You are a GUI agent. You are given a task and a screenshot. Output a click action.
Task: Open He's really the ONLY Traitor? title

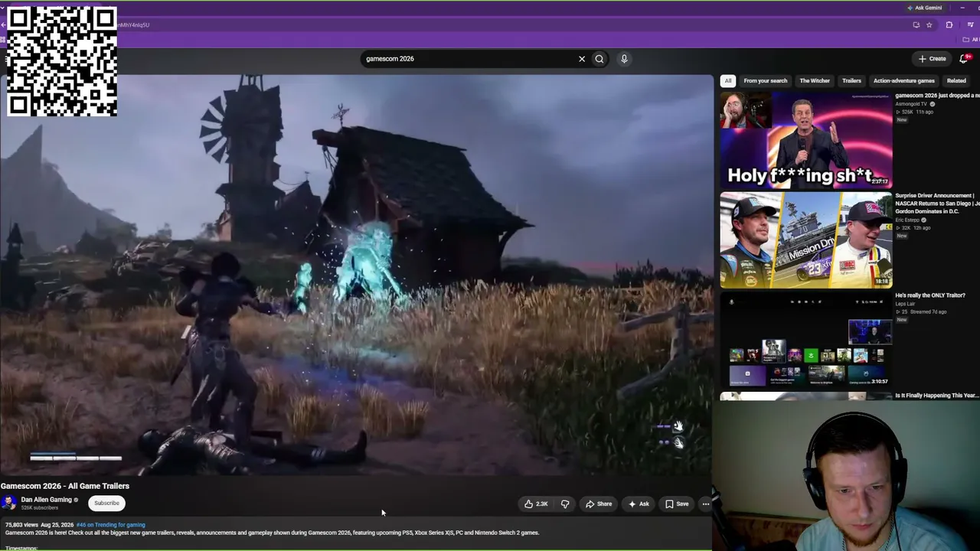point(930,295)
